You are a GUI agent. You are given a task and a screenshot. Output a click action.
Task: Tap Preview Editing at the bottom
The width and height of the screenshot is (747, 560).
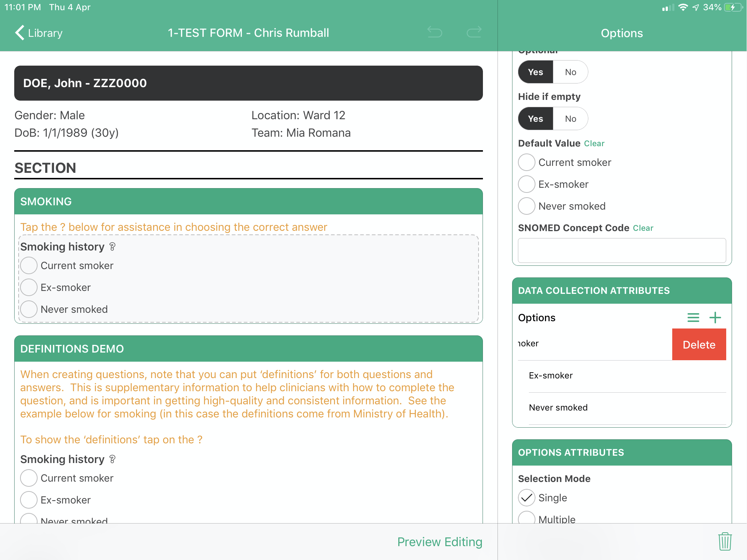pos(440,542)
